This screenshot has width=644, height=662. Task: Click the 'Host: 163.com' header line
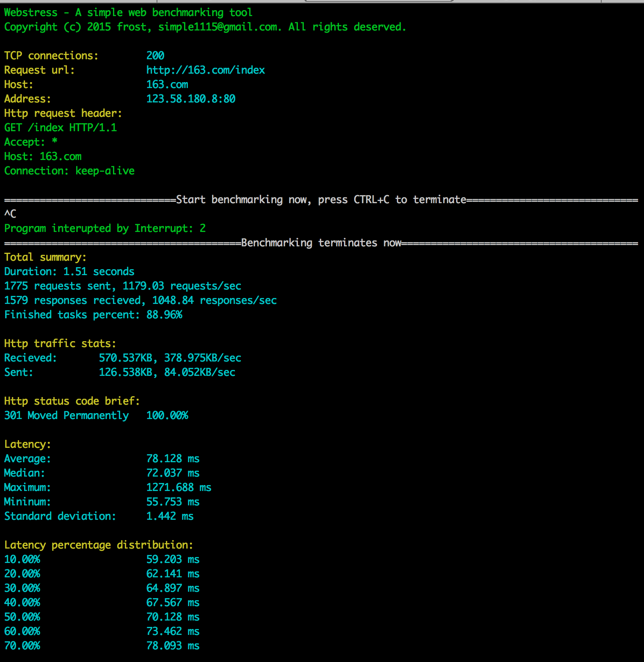(x=43, y=156)
